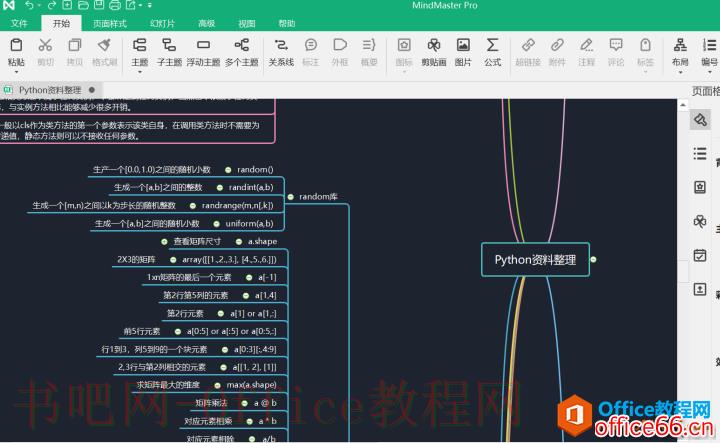Switch to the 幻灯片 ribbon tab
This screenshot has height=443, width=720.
click(x=163, y=23)
